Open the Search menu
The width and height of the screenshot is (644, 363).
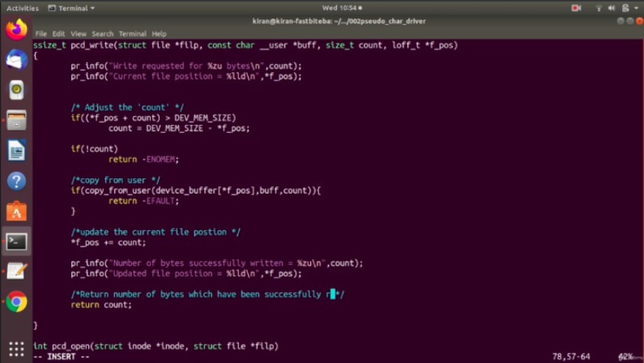[102, 34]
